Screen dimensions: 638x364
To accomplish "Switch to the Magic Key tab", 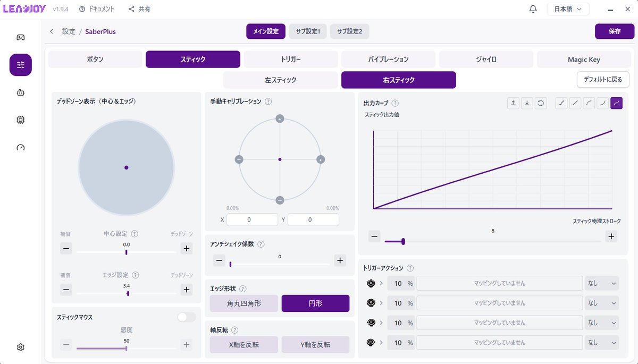I will pyautogui.click(x=584, y=60).
